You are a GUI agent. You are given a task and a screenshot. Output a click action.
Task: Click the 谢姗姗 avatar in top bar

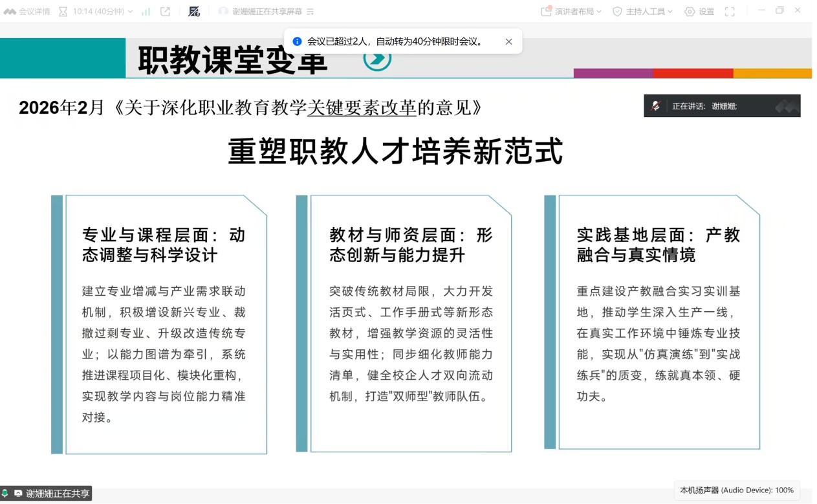click(x=223, y=12)
